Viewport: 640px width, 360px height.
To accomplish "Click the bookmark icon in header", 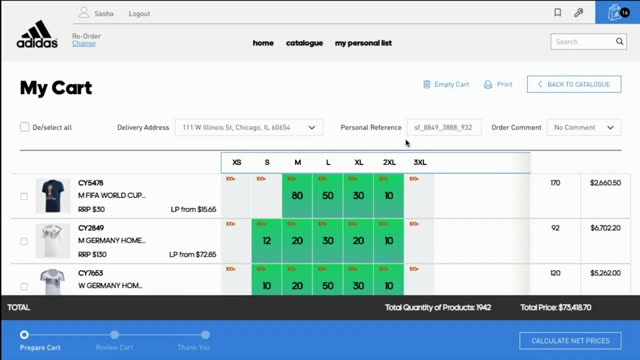I will coord(558,13).
